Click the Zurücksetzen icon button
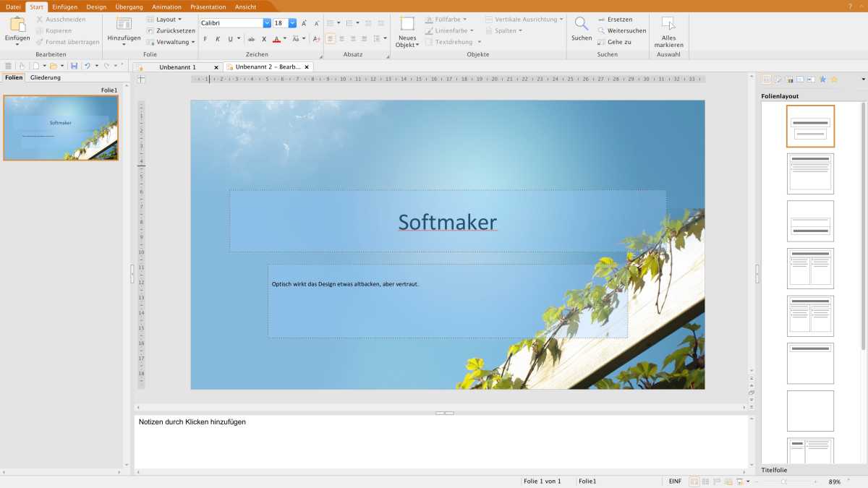Screen dimensions: 868x488 (x=171, y=31)
